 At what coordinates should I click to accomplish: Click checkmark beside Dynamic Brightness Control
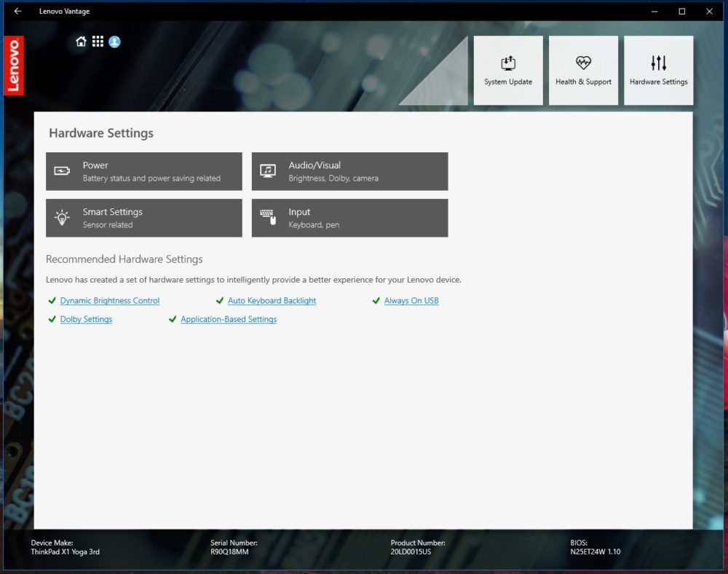(52, 300)
